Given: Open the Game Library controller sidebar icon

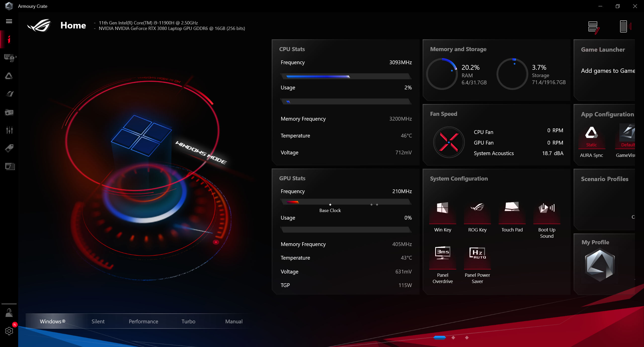Looking at the screenshot, I should pos(9,112).
